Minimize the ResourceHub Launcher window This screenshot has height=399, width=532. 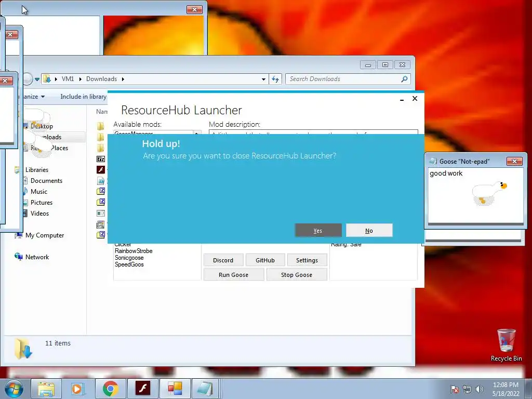click(x=402, y=99)
